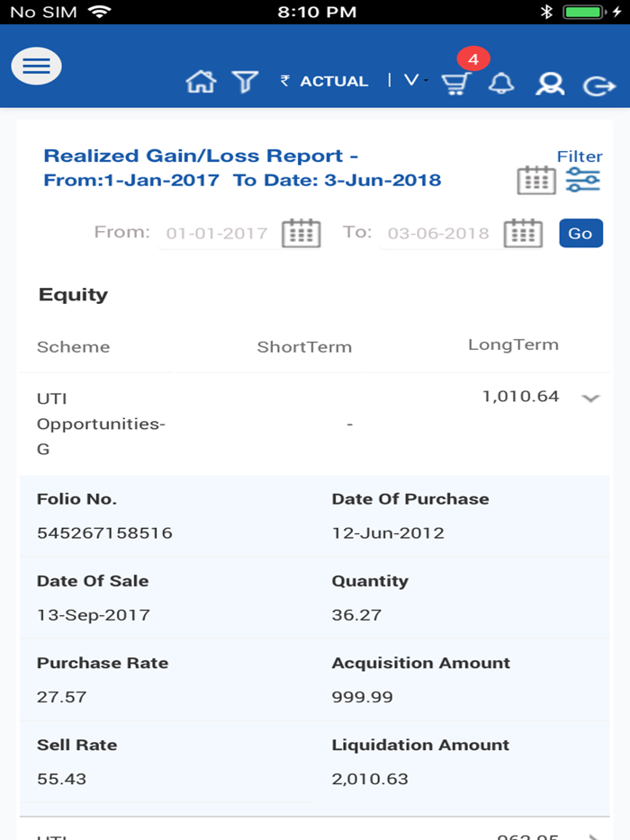Click the Filter link at top right
630x840 pixels.
pyautogui.click(x=580, y=156)
